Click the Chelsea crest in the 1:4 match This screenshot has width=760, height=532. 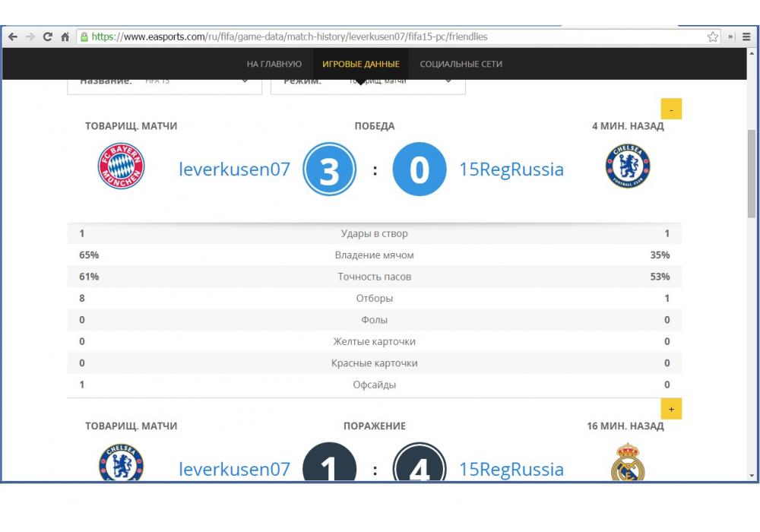pyautogui.click(x=121, y=463)
